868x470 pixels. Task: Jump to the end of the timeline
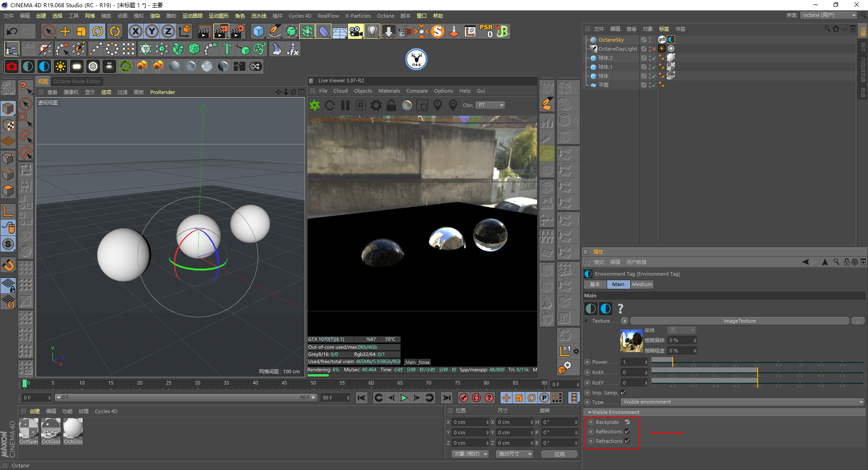pyautogui.click(x=446, y=398)
